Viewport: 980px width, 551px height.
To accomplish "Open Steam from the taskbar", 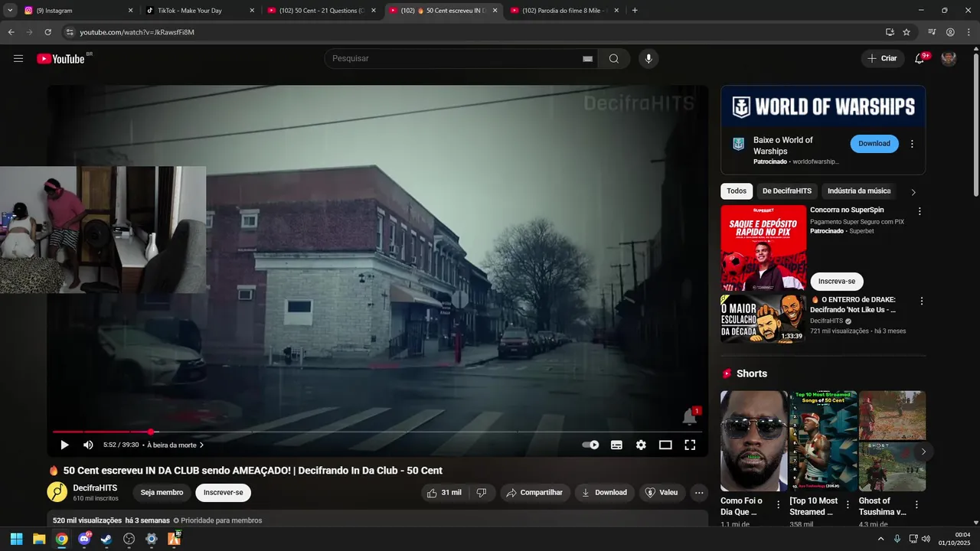I will (x=106, y=539).
